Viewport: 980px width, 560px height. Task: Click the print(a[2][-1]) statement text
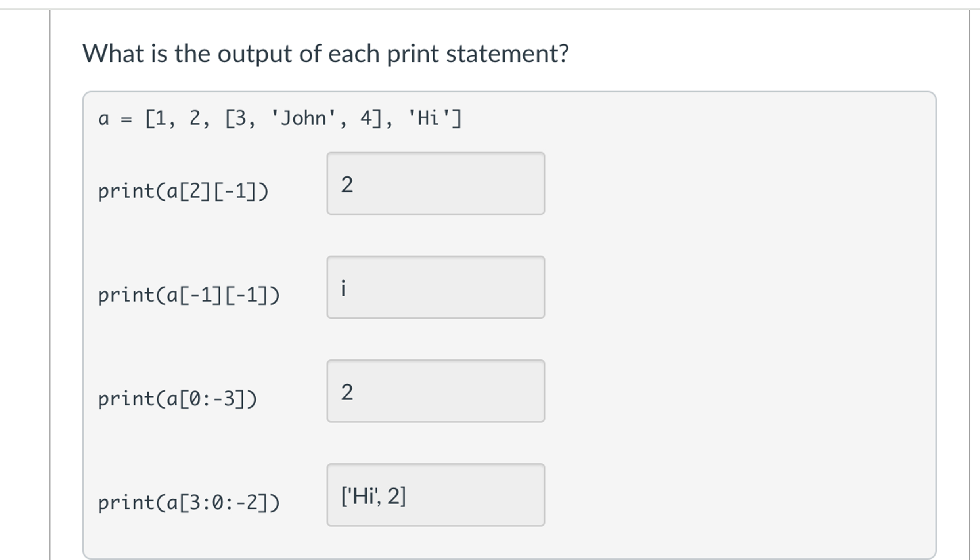[x=182, y=191]
